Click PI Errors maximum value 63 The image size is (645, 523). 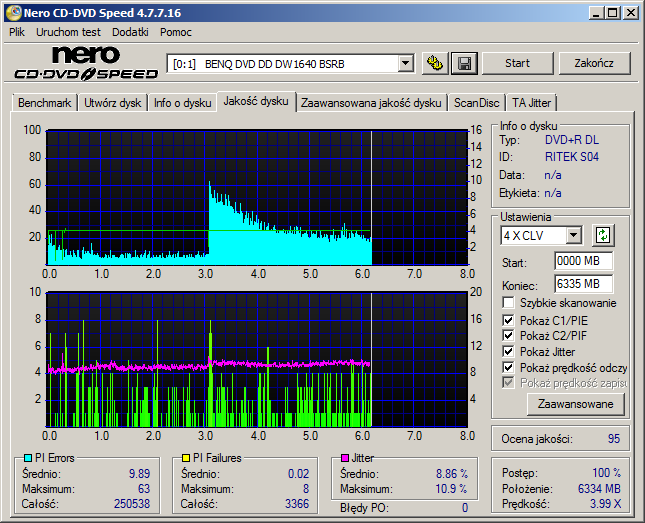tap(144, 489)
